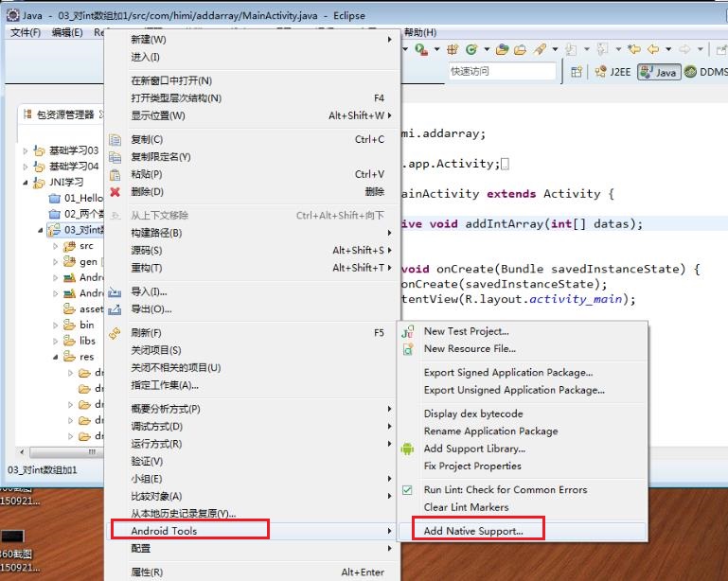Click the 快速访问 quick access field
Image resolution: width=728 pixels, height=581 pixels.
click(502, 72)
